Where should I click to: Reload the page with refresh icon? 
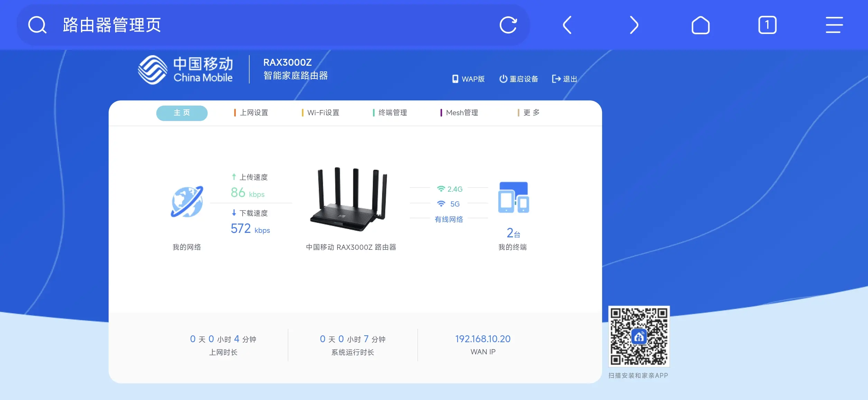[508, 25]
